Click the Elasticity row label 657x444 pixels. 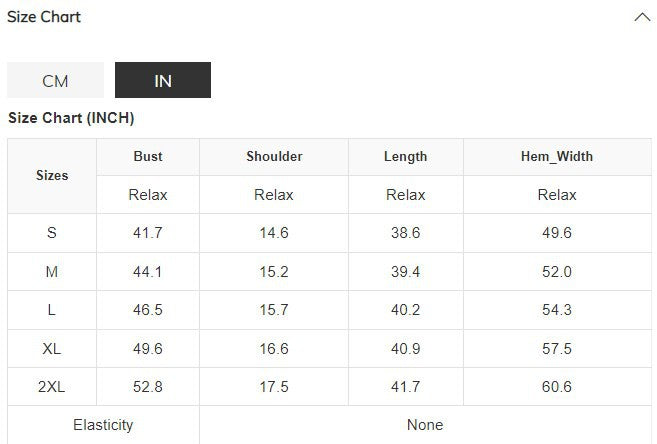103,425
